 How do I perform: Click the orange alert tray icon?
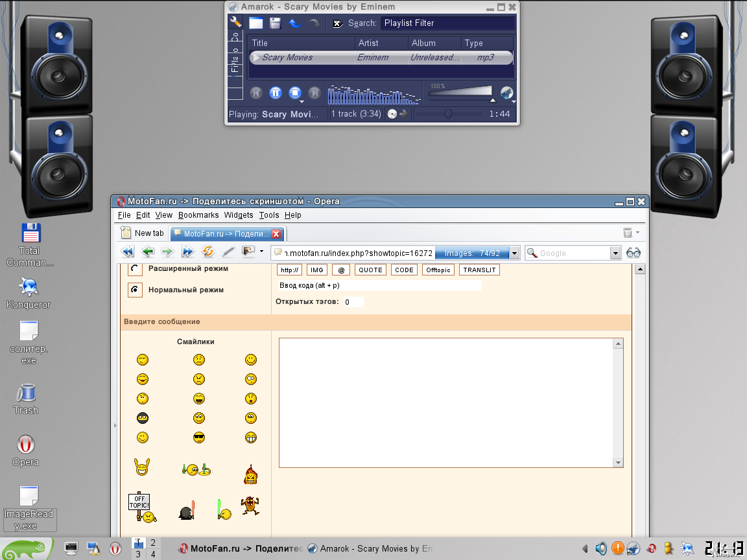click(x=618, y=548)
